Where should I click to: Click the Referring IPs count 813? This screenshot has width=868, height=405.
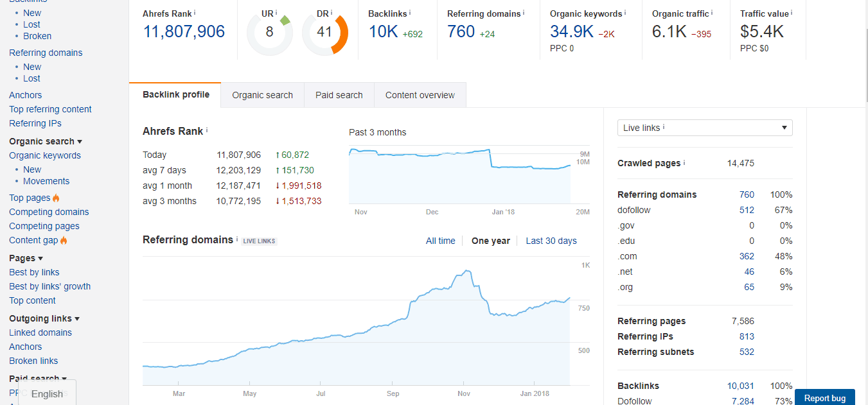pos(747,336)
